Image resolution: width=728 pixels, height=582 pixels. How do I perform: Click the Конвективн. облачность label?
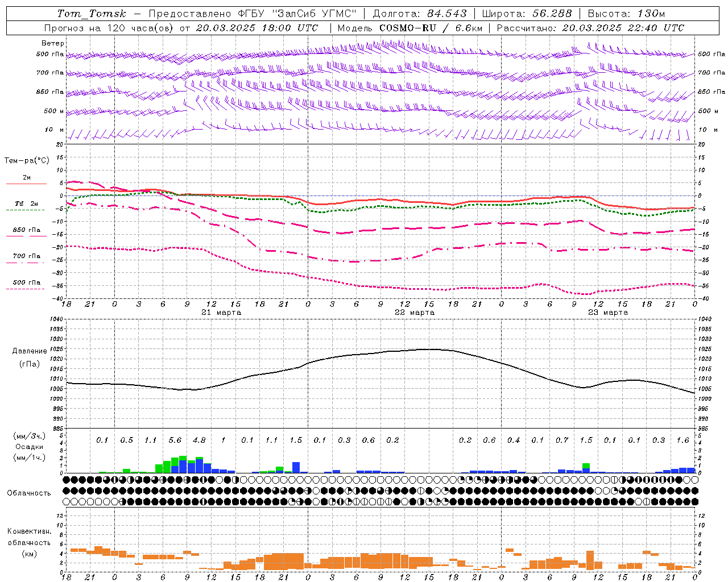[29, 537]
